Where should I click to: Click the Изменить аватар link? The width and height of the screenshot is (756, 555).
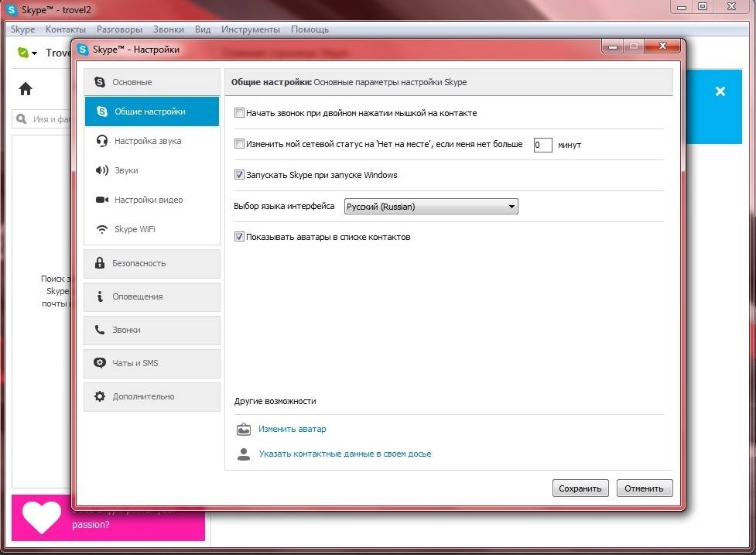292,429
